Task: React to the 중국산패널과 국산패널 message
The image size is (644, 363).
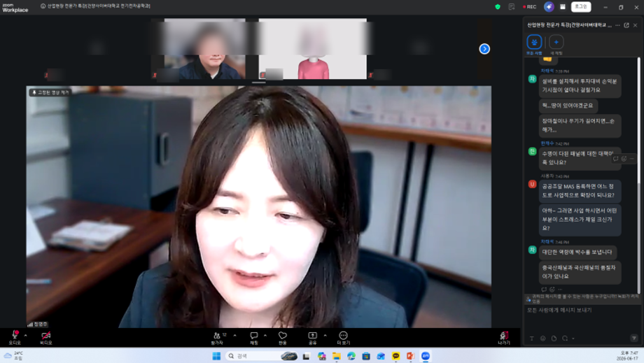Action: (552, 290)
